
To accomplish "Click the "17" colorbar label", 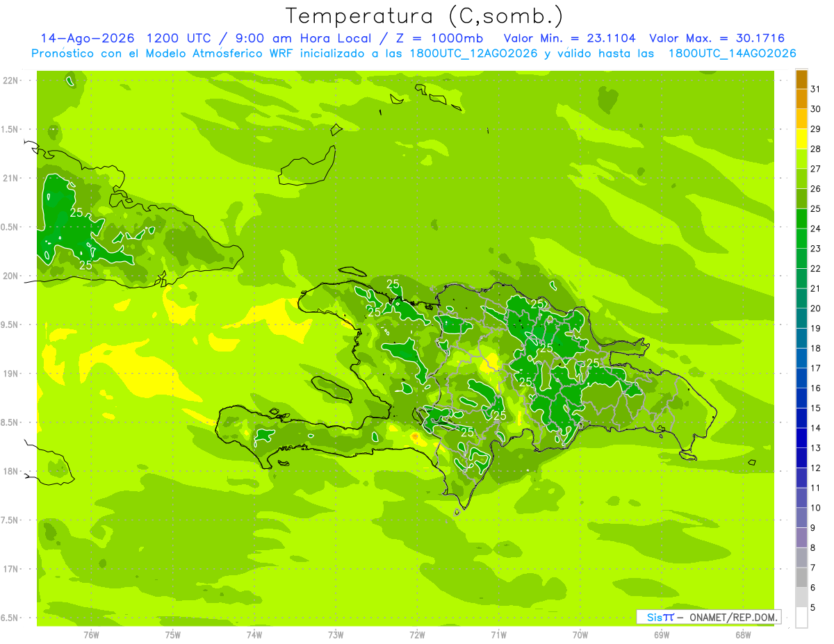I will click(x=815, y=368).
